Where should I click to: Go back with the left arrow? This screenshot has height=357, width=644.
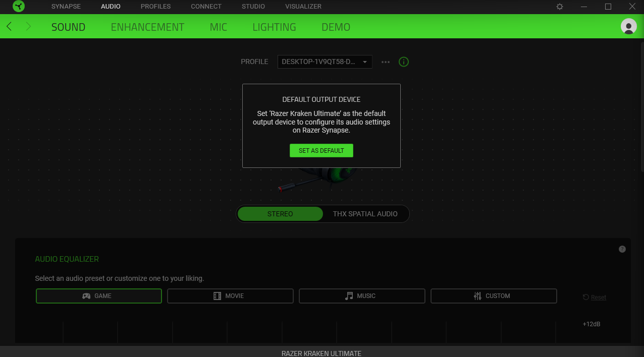pos(9,26)
